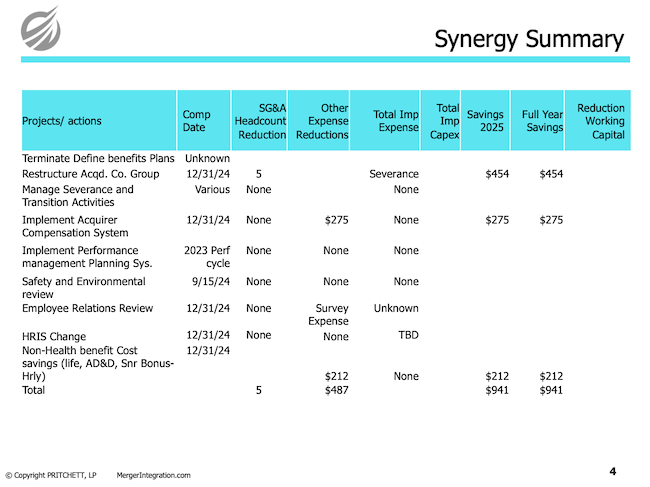Click Full Year Savings '$454' value
Image resolution: width=650 pixels, height=487 pixels.
tap(551, 174)
